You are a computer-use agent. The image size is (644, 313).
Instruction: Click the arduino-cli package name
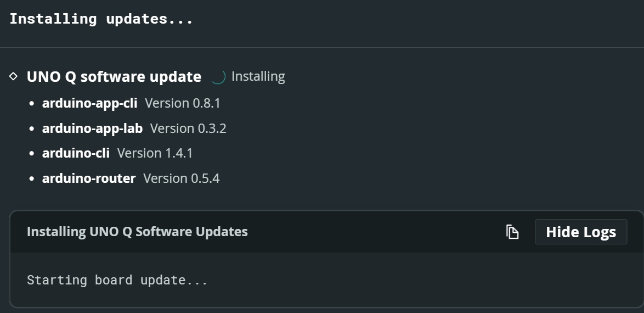point(76,153)
